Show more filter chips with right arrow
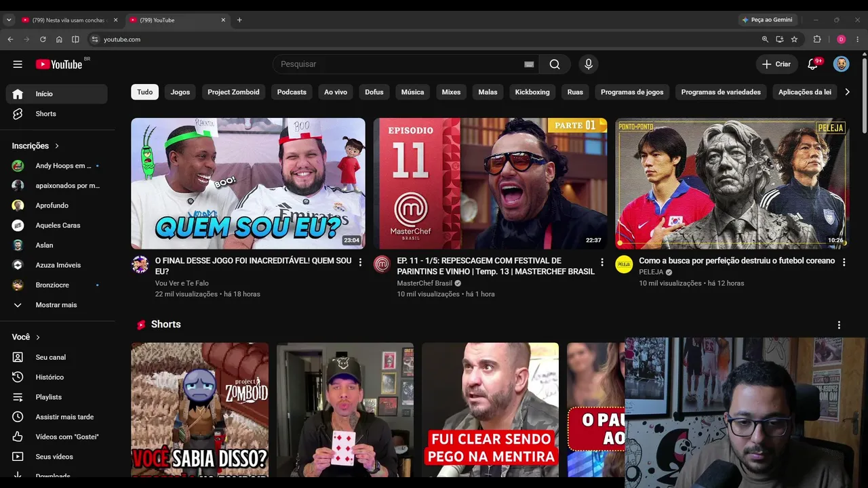Viewport: 868px width, 488px height. 847,92
